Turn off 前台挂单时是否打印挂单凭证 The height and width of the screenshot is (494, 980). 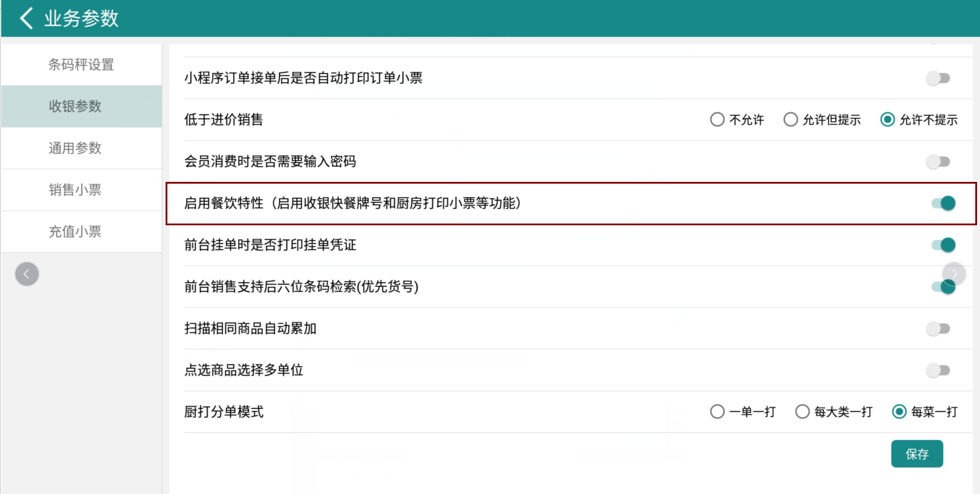[943, 245]
